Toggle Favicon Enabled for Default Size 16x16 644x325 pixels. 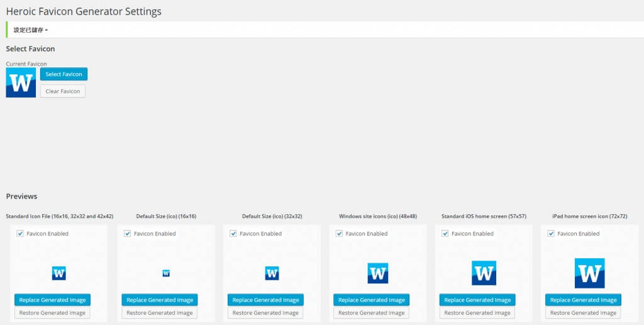click(128, 234)
